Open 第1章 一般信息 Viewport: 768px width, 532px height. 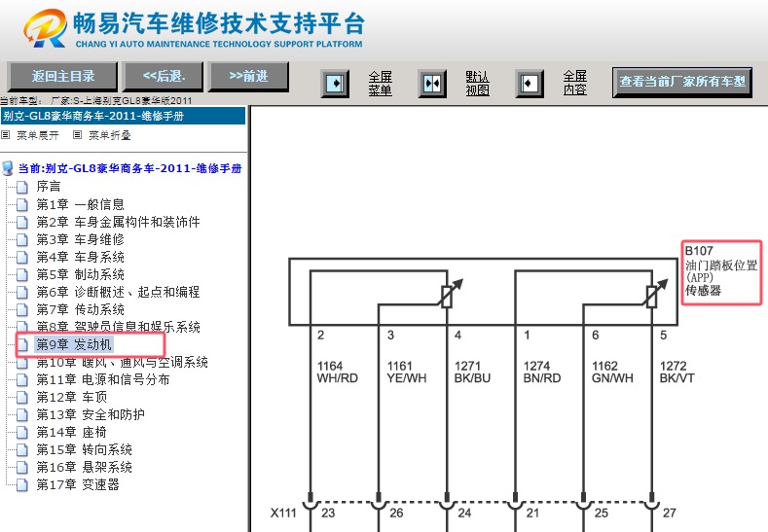81,204
